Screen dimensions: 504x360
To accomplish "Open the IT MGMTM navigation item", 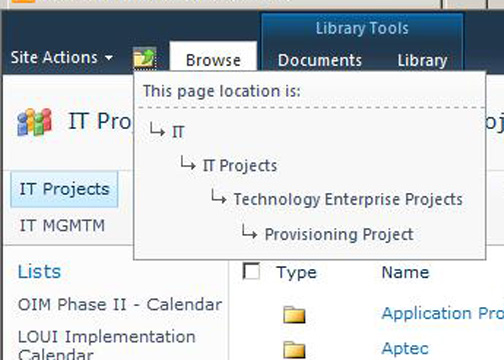I will pyautogui.click(x=62, y=226).
